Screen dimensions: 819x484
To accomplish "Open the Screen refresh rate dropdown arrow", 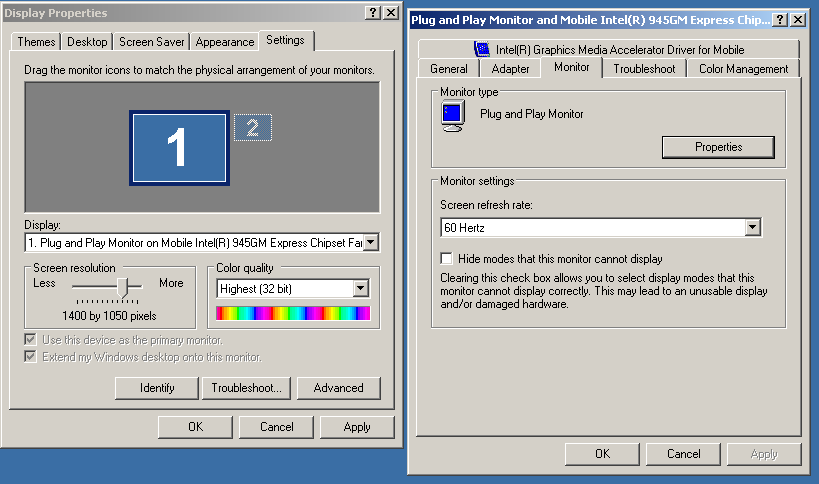I will [752, 227].
